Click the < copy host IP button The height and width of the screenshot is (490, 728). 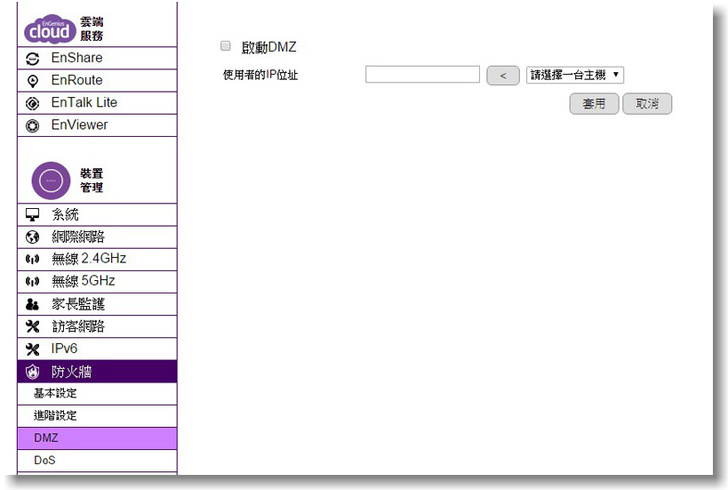(502, 75)
